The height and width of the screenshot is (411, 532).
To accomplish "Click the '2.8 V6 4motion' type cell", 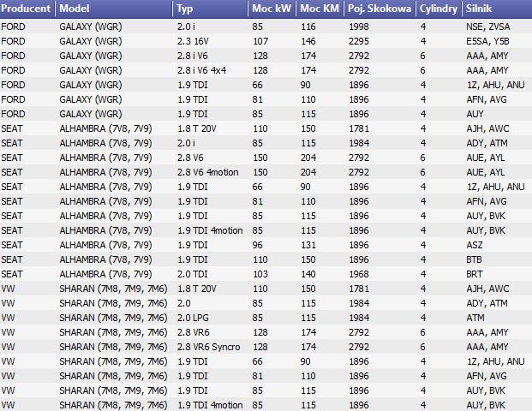I will pos(207,172).
